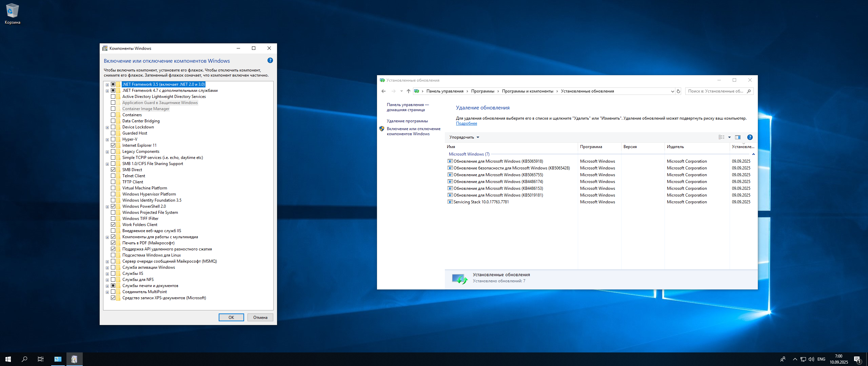Viewport: 868px width, 366px height.
Task: Enable Containers checkbox
Action: [113, 115]
